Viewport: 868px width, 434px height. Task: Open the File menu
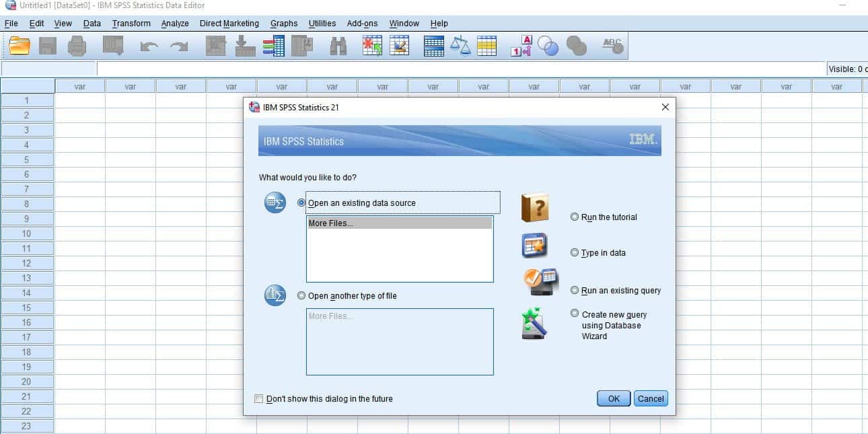click(11, 23)
